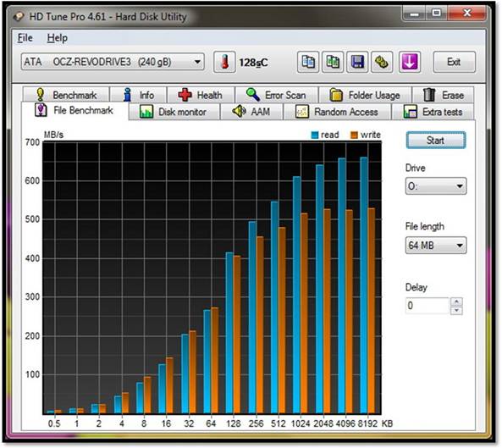Decrease the Delay value with down arrow
502x448 pixels.
[456, 310]
